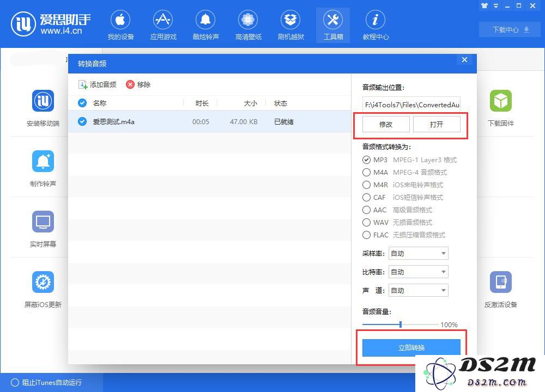Launch 实时屏幕 monitor tool icon

coord(43,222)
